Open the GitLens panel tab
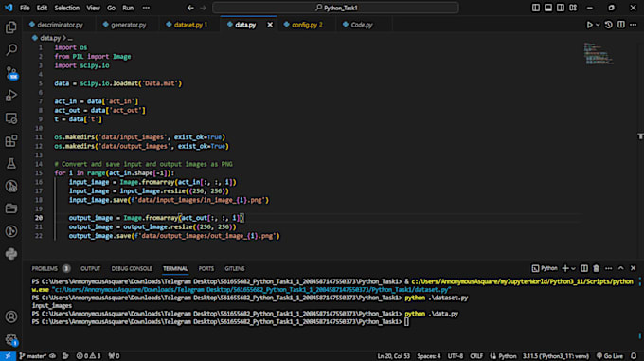The image size is (644, 361). tap(235, 268)
